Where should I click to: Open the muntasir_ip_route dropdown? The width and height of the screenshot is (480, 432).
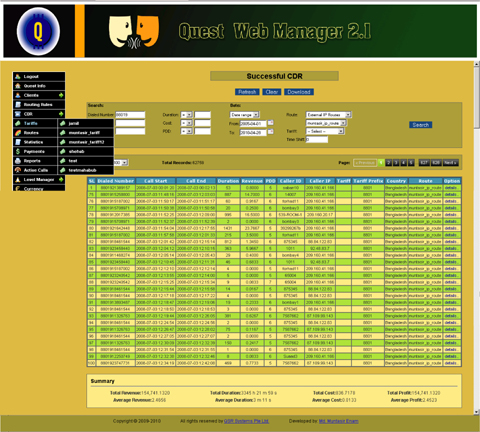click(x=326, y=123)
